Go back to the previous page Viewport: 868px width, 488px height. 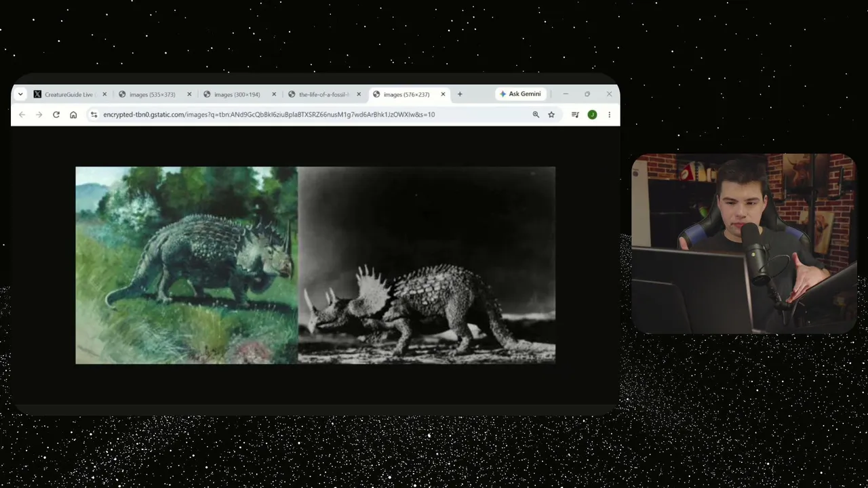click(x=22, y=115)
